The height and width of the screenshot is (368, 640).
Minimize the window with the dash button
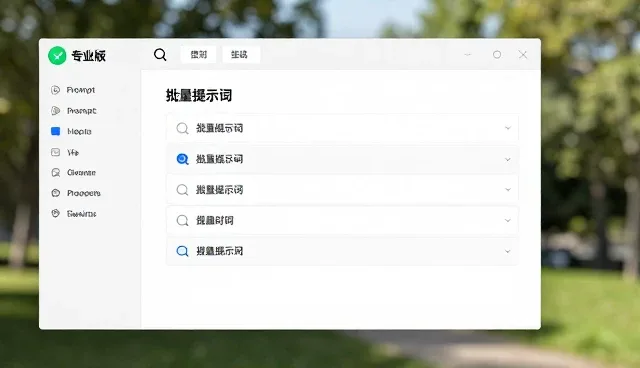pos(468,54)
